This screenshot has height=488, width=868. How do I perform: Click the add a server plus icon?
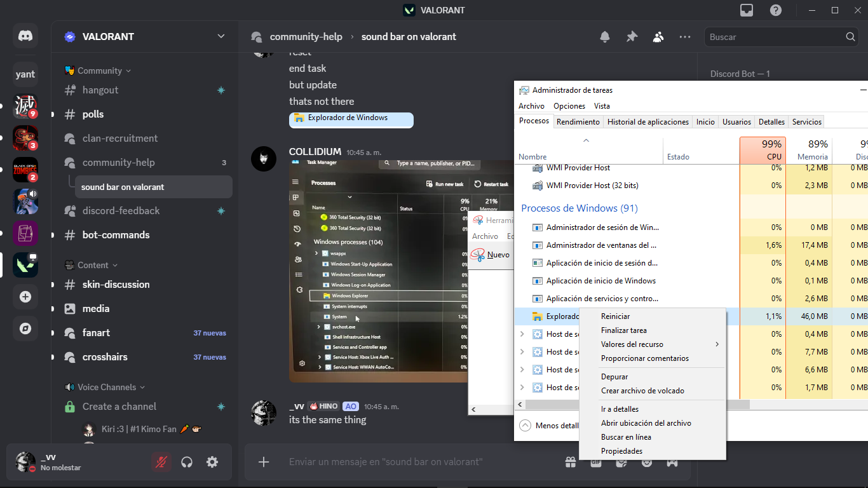pyautogui.click(x=25, y=297)
